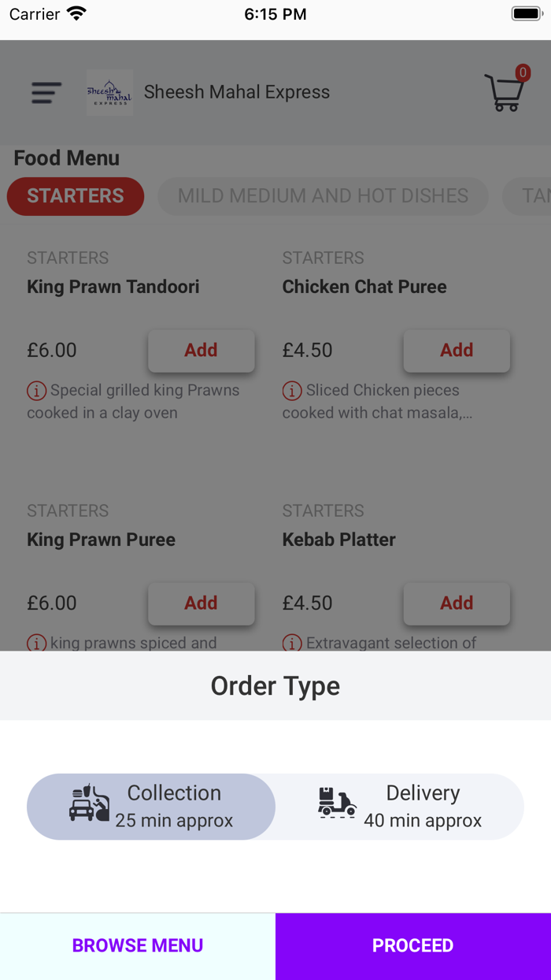Tap the collection car icon
This screenshot has width=551, height=980.
pos(89,803)
